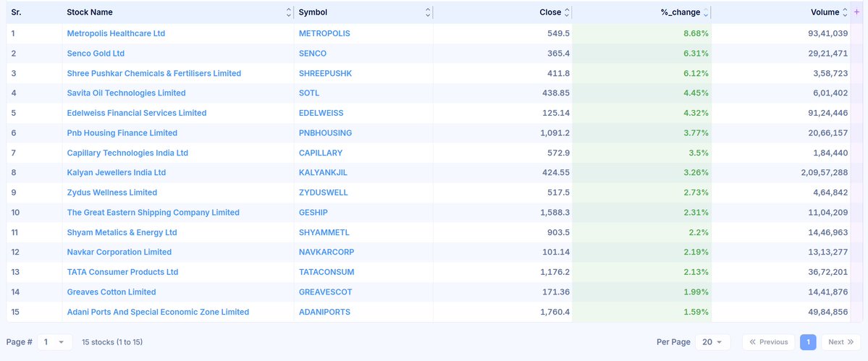Screen dimensions: 868x361
Task: Open the Page # dropdown
Action: [55, 342]
